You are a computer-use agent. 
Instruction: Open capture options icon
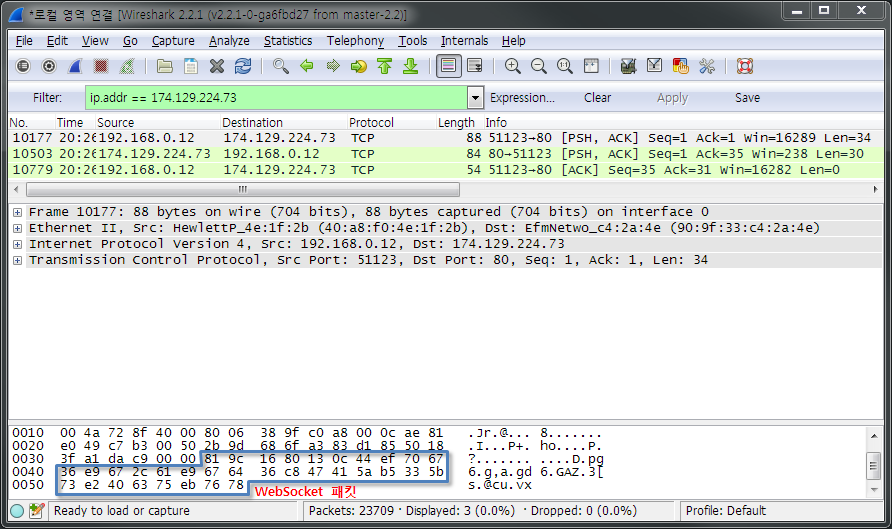(49, 67)
